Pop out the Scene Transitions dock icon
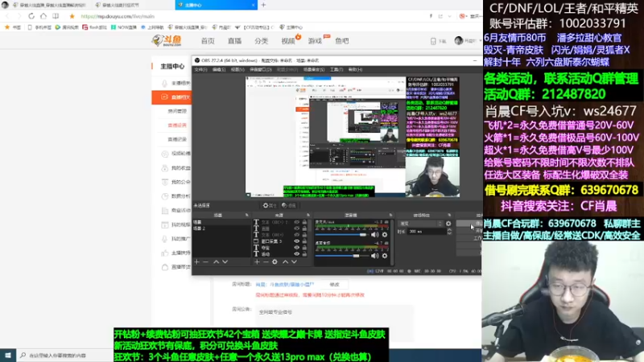Screen dimensions: 644x362 [449, 215]
